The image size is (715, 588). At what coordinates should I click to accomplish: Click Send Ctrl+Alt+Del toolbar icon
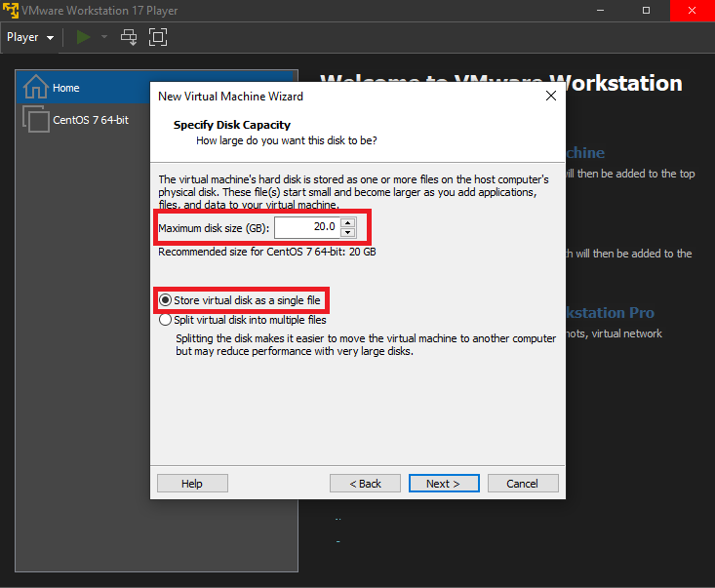(129, 37)
